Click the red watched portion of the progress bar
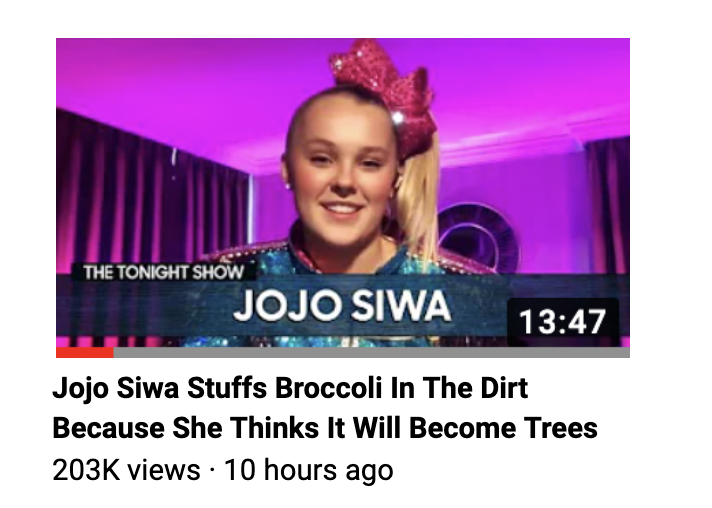 click(84, 353)
